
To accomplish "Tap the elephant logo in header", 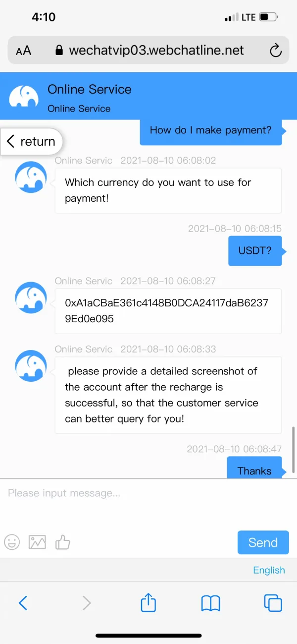I will click(x=24, y=96).
